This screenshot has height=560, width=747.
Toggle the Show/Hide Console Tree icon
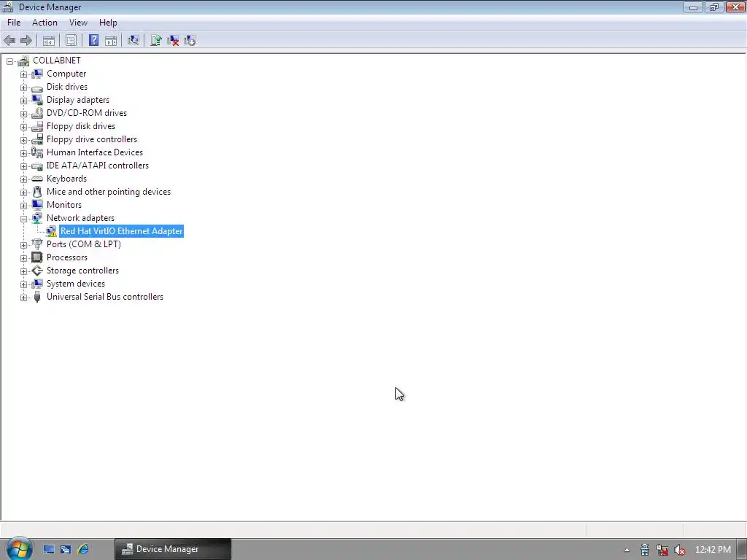click(x=49, y=41)
